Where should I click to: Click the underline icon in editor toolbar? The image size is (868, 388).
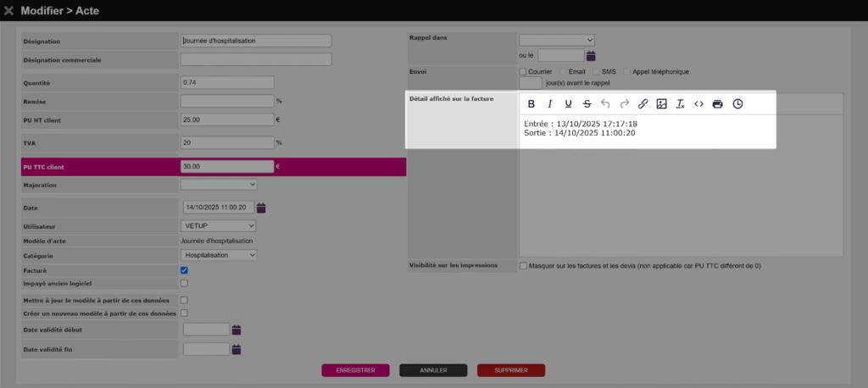(x=568, y=104)
